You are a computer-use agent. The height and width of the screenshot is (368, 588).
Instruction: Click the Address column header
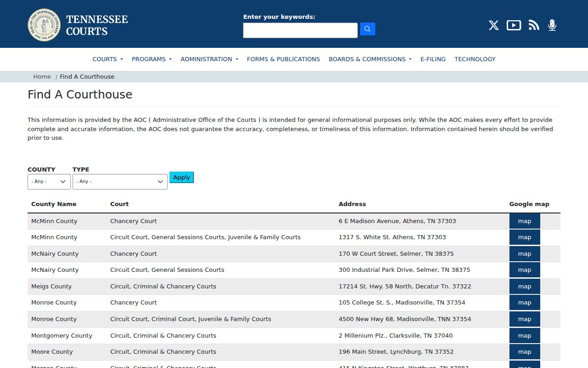point(352,204)
